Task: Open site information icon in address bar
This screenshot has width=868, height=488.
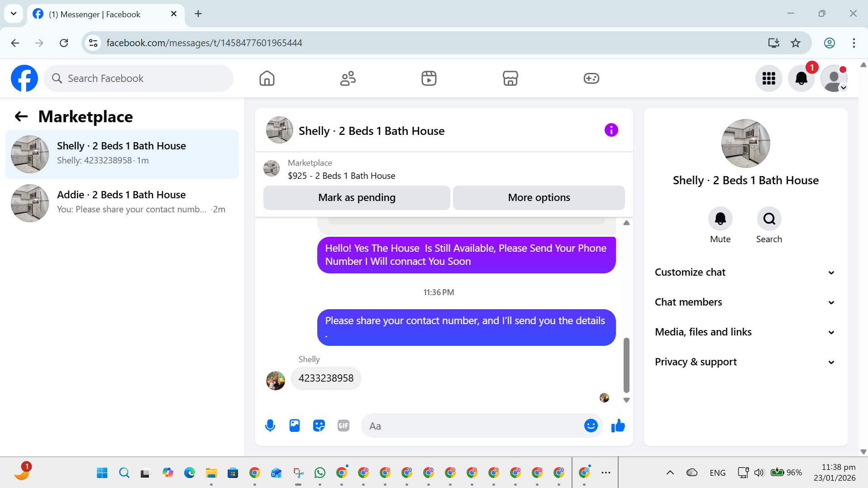Action: pos(93,43)
